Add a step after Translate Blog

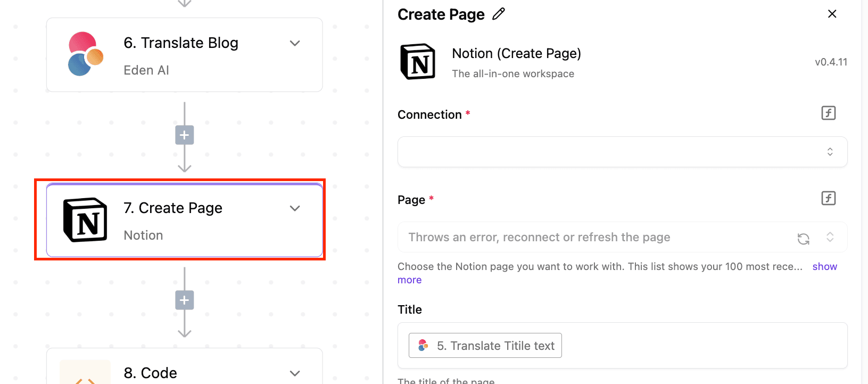click(184, 135)
